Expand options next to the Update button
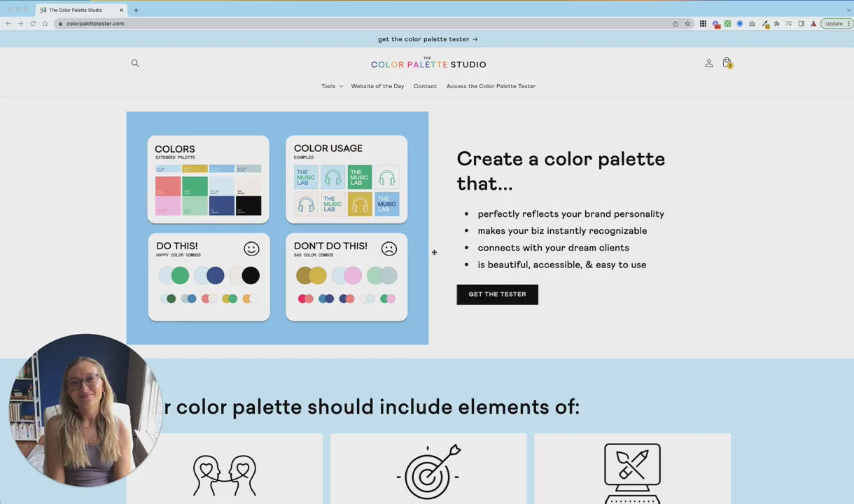The image size is (854, 504). click(x=848, y=23)
